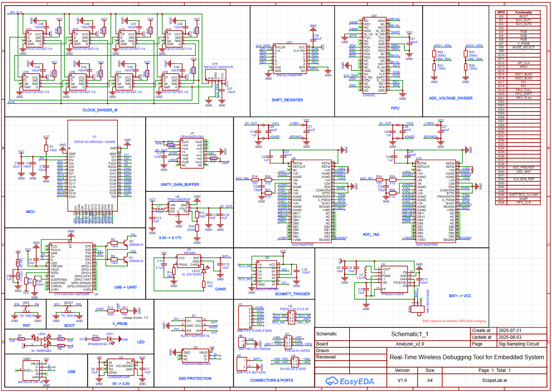This screenshot has height=392, width=552.
Task: Select the OPA4350EA/250 part name
Action: point(192,137)
